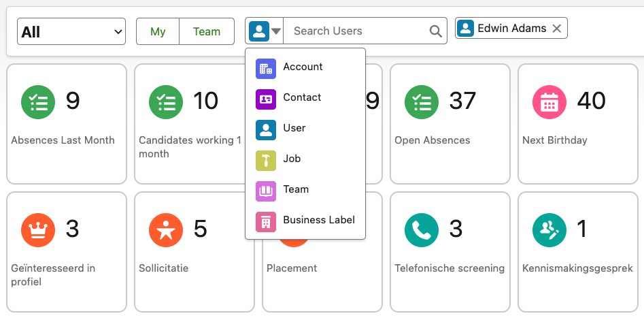Collapse the user type selector arrow
644x318 pixels.
click(x=275, y=31)
